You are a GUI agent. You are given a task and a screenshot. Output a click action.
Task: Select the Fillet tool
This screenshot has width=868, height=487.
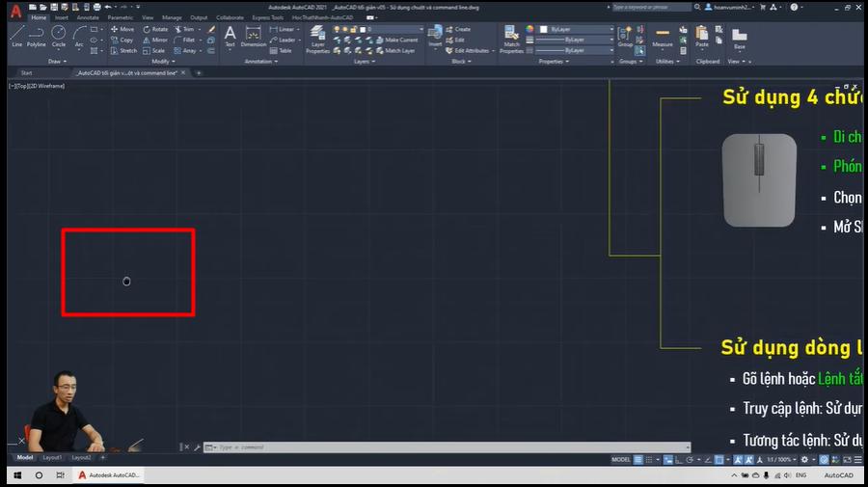coord(184,40)
